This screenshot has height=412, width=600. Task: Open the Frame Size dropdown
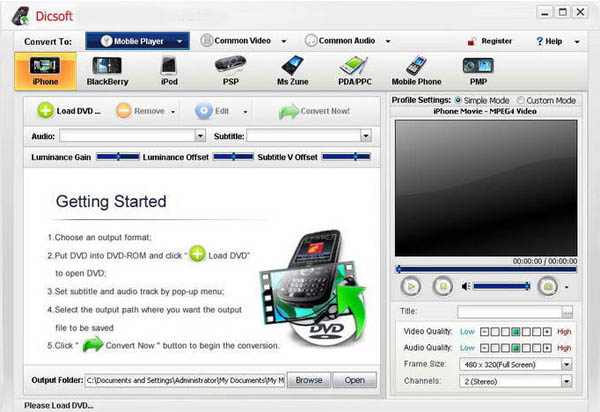click(x=566, y=365)
